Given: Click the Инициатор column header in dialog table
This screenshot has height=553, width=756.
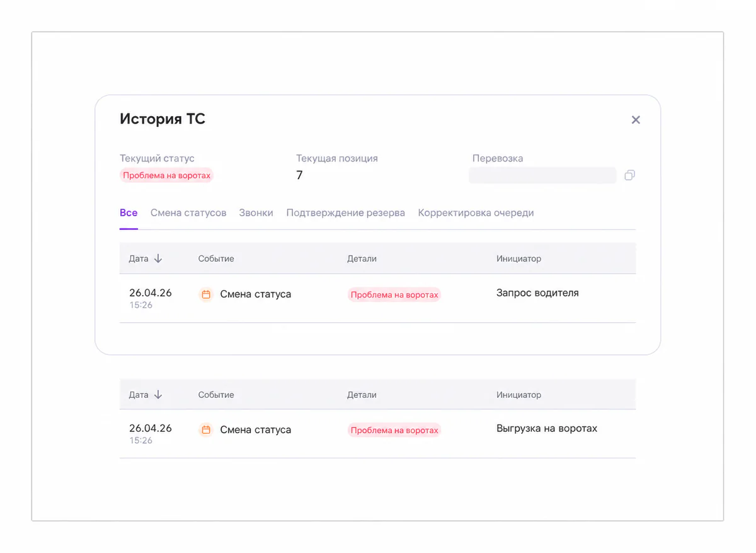Looking at the screenshot, I should click(518, 259).
